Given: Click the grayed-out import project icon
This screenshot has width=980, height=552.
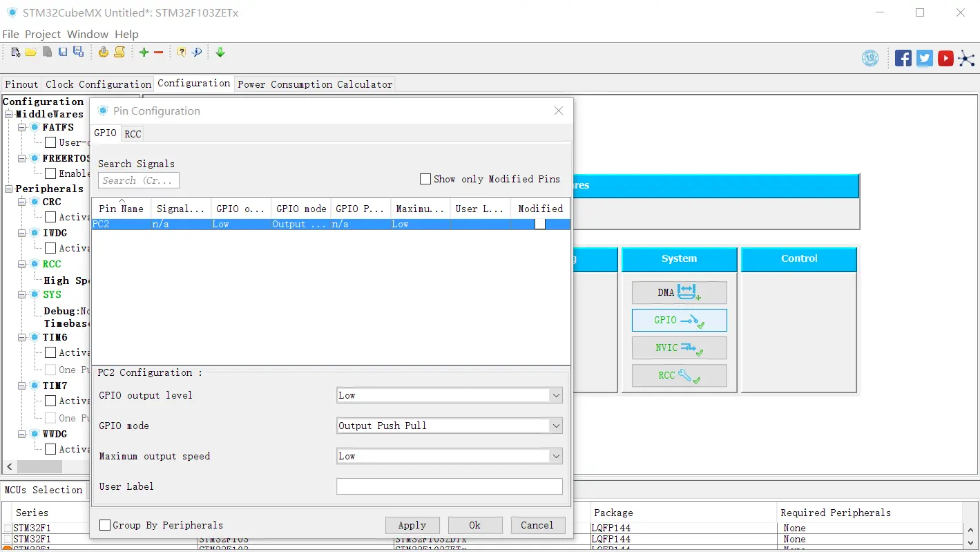Looking at the screenshot, I should pos(48,52).
